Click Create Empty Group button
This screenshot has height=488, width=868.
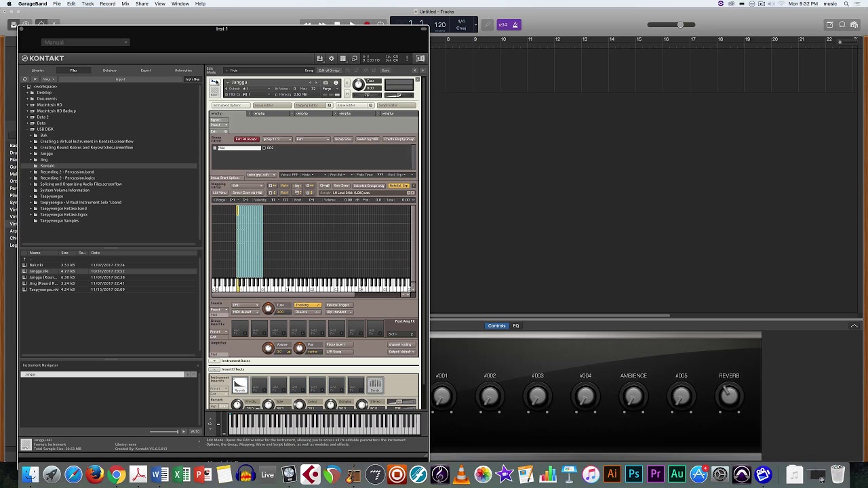pos(399,139)
